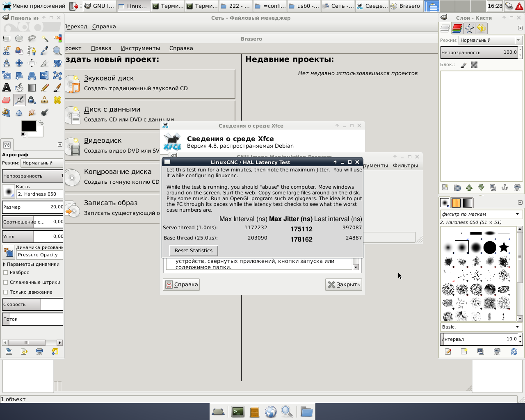
Task: Open Brasero's Справка menu
Action: coord(181,48)
